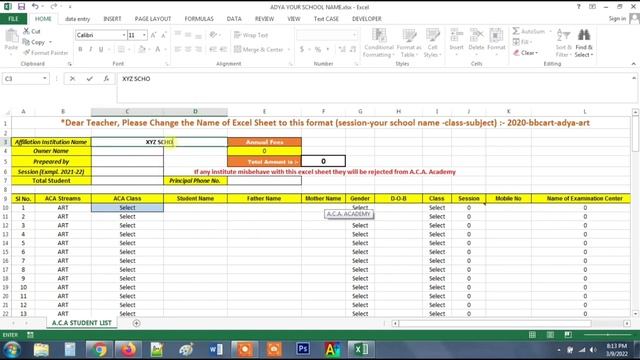Viewport: 640px width, 360px height.
Task: Collapse the ribbon with the arrow
Action: pos(633,64)
